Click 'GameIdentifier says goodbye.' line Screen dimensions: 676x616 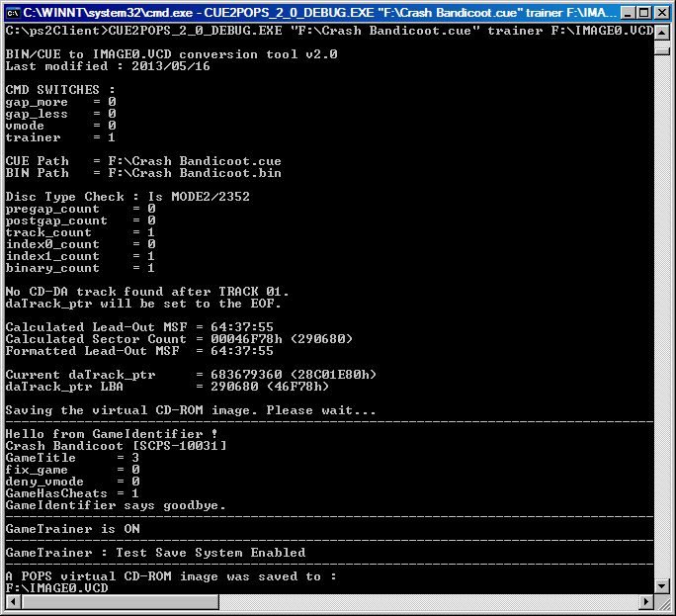coord(116,505)
